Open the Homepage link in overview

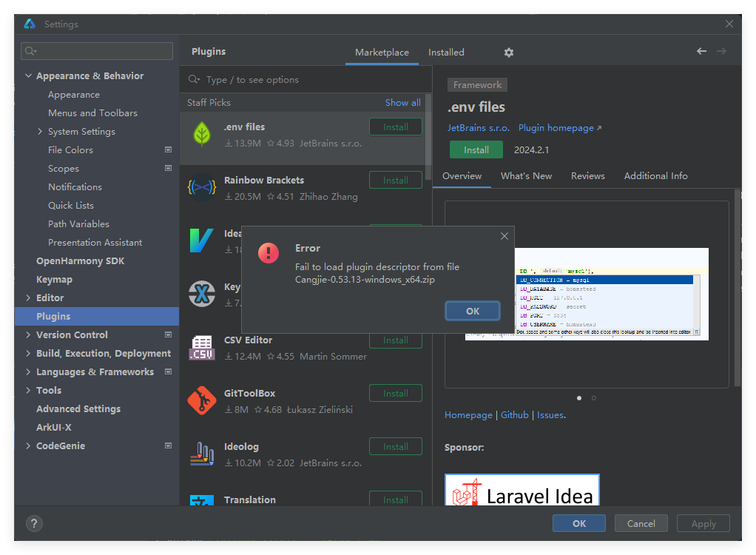pyautogui.click(x=468, y=414)
